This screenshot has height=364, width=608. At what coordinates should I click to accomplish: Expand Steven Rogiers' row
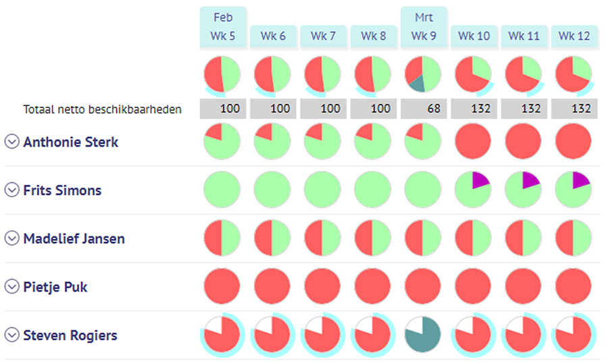[11, 335]
